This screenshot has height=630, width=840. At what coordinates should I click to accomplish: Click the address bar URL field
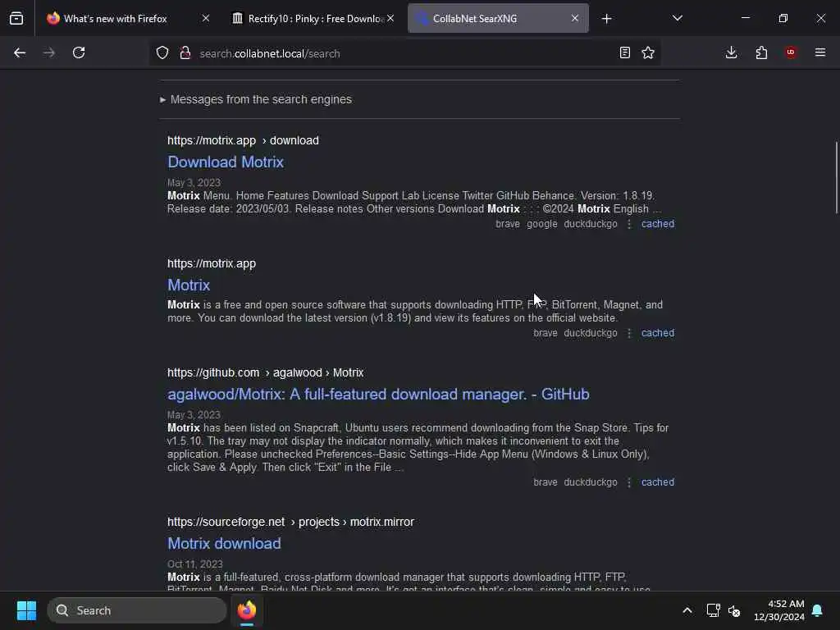pyautogui.click(x=404, y=53)
